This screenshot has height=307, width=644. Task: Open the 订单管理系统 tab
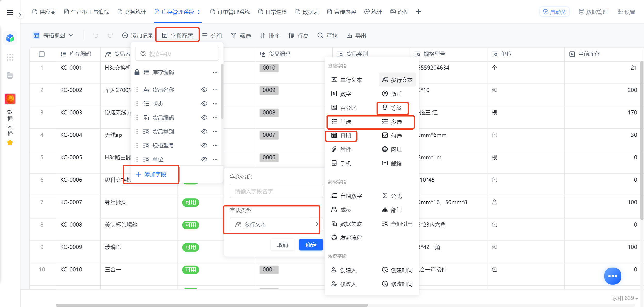click(x=230, y=12)
